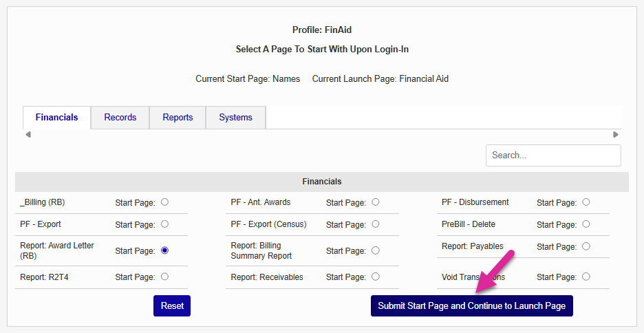Select _Billing (RB) as start page

coord(164,202)
